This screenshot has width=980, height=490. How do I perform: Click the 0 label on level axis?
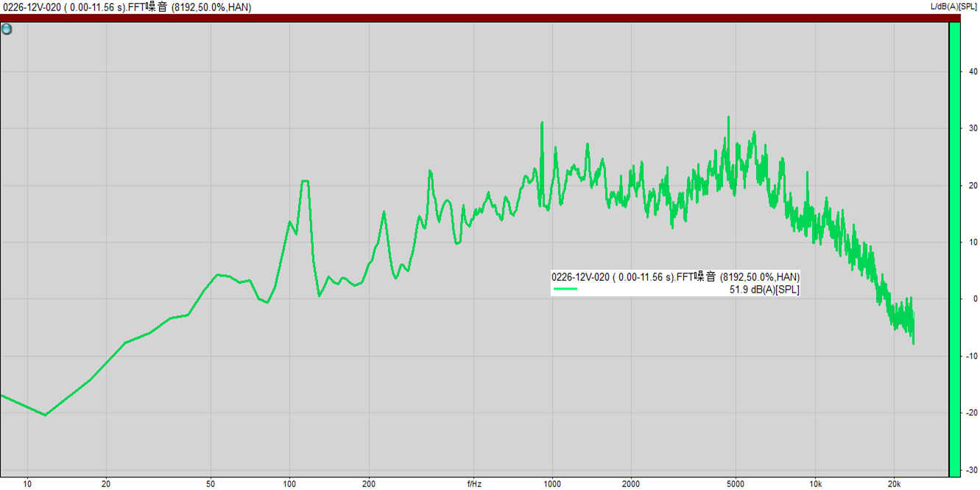(974, 299)
